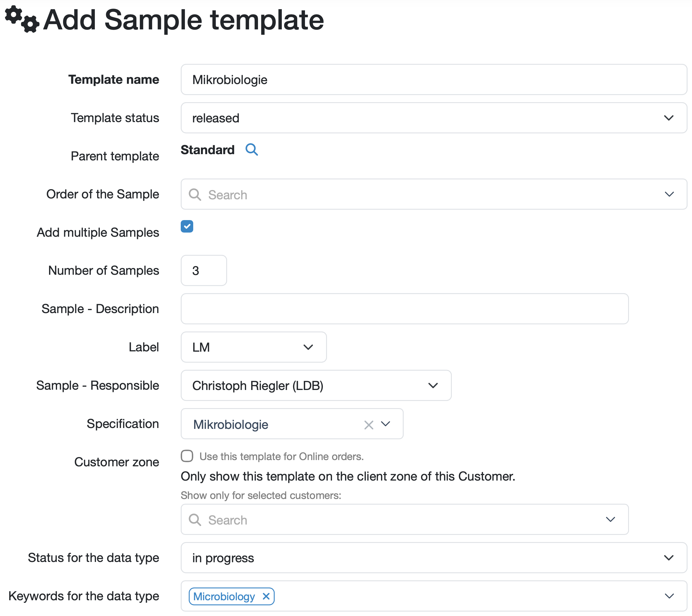692x616 pixels.
Task: Open the Specification dropdown arrow
Action: [x=386, y=424]
